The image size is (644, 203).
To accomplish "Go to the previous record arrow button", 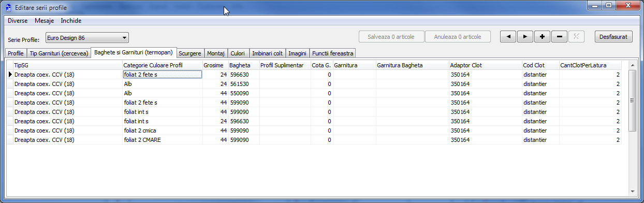I will [x=508, y=37].
